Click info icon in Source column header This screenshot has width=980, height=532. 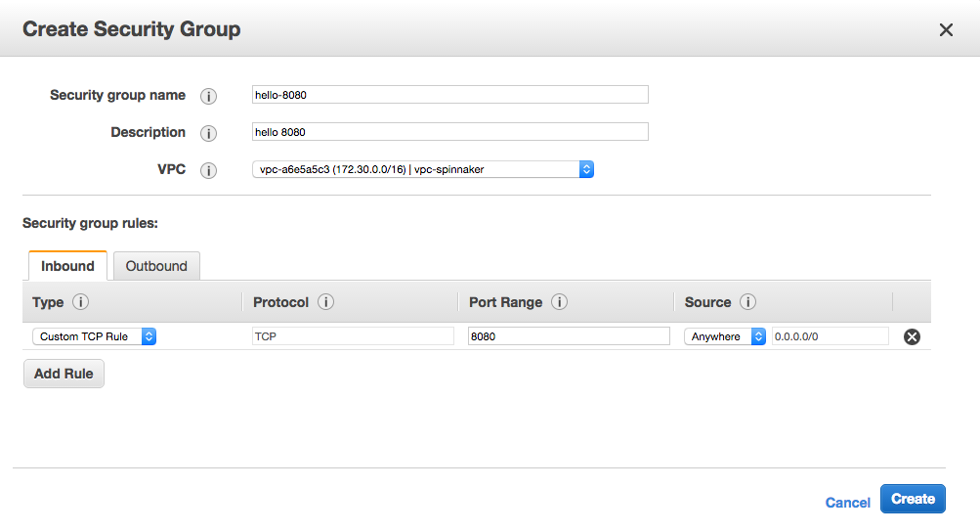coord(748,302)
